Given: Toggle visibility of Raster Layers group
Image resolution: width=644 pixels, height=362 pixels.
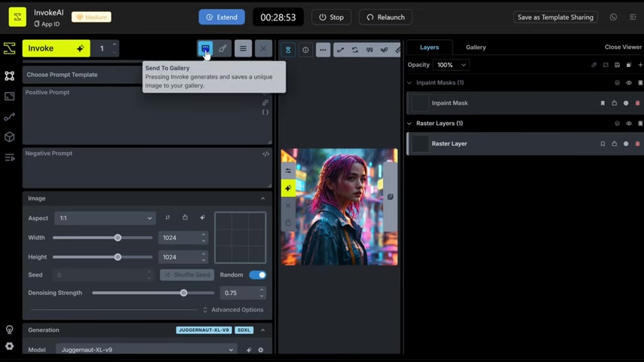Looking at the screenshot, I should coord(629,124).
